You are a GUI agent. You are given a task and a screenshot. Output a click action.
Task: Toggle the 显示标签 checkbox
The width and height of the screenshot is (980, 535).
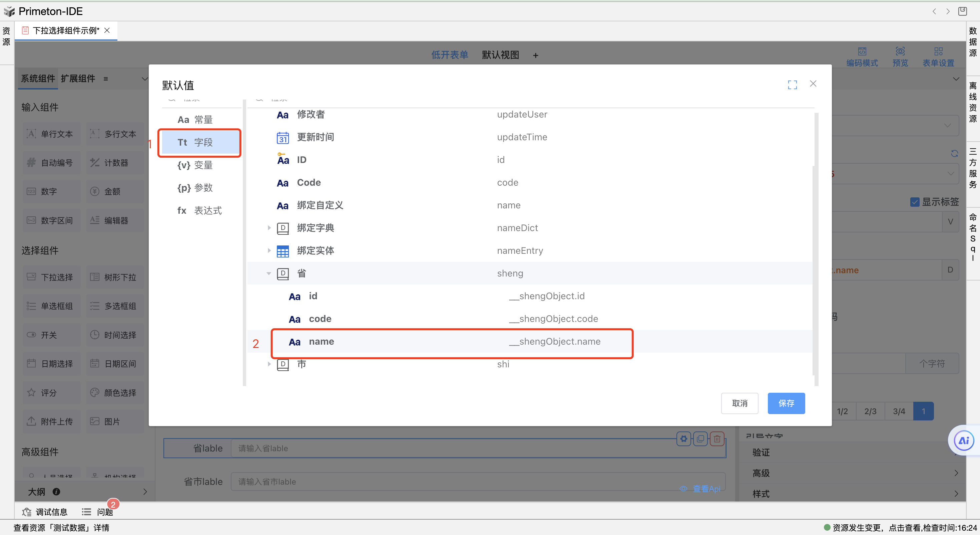(915, 202)
